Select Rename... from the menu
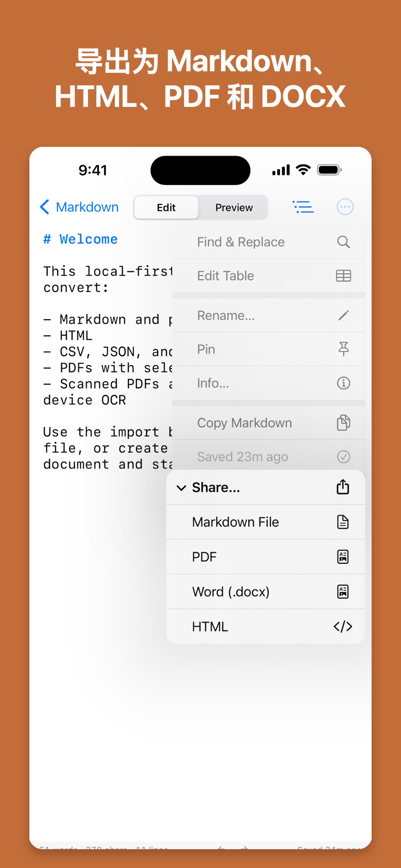 coord(269,316)
